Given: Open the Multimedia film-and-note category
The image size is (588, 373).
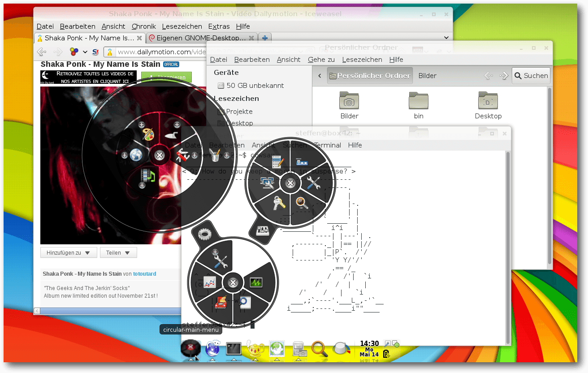Looking at the screenshot, I should (x=147, y=175).
